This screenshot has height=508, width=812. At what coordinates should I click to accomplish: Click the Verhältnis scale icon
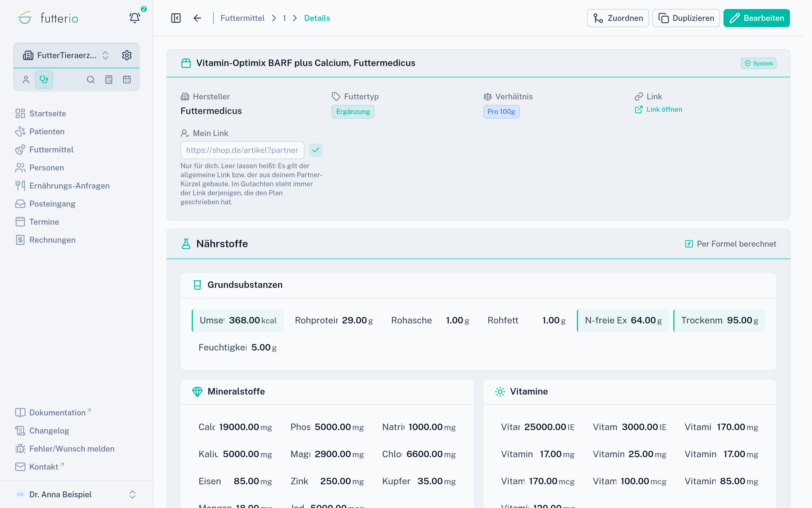(x=487, y=97)
